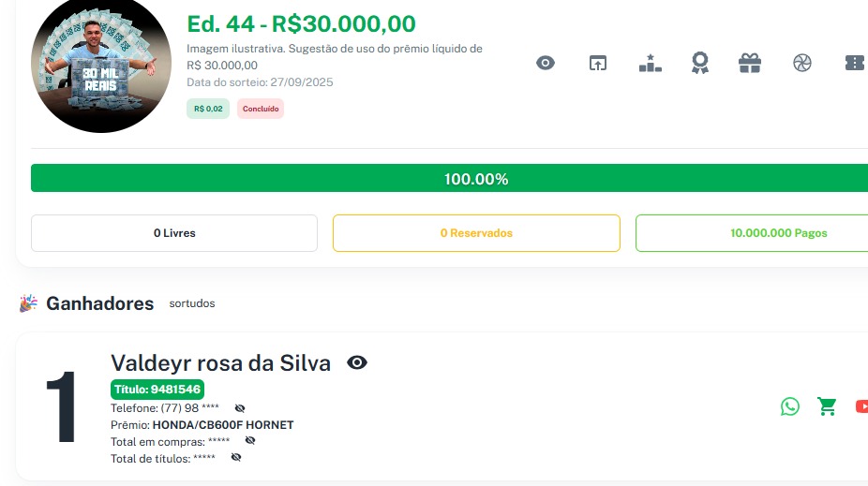Show the hidden Total em compras value
868x486 pixels.
click(x=250, y=441)
